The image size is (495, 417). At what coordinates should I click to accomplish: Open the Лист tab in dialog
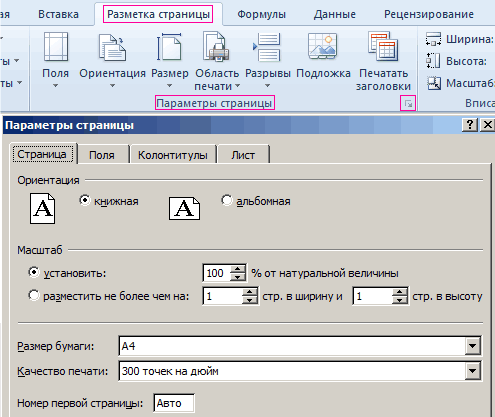click(x=243, y=155)
